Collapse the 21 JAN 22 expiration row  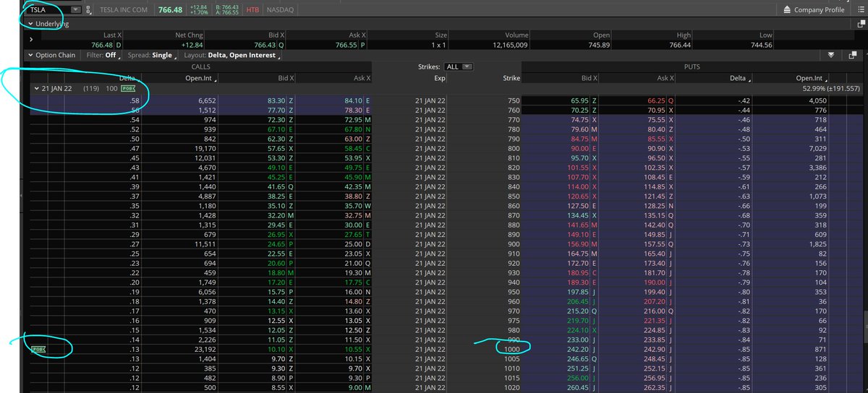pyautogui.click(x=36, y=88)
